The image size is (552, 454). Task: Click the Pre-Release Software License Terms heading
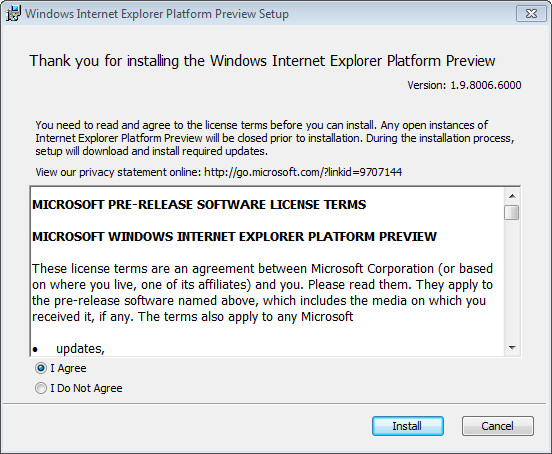199,204
